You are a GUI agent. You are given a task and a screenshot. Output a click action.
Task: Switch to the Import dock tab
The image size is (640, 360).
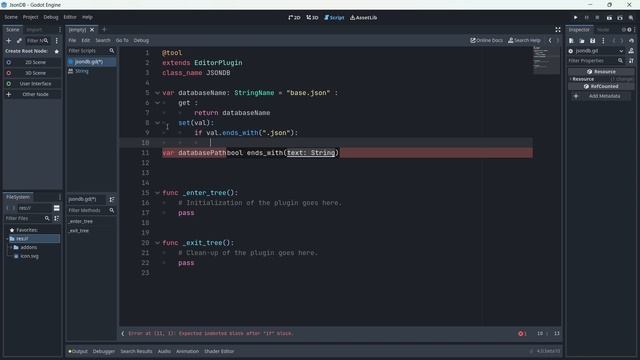coord(34,30)
